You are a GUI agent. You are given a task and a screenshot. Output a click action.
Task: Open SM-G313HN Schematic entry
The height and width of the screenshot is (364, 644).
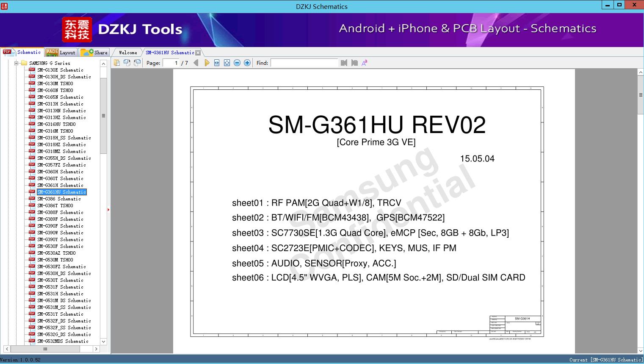tap(61, 111)
